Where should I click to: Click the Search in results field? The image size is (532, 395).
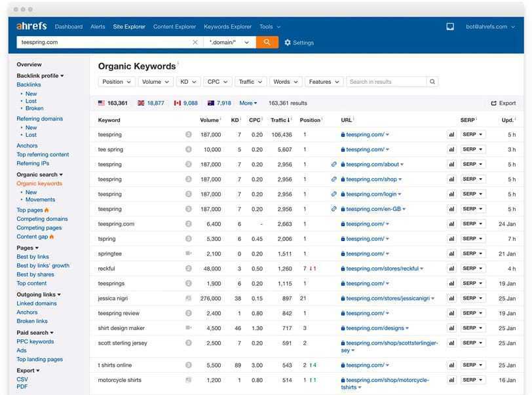(386, 82)
